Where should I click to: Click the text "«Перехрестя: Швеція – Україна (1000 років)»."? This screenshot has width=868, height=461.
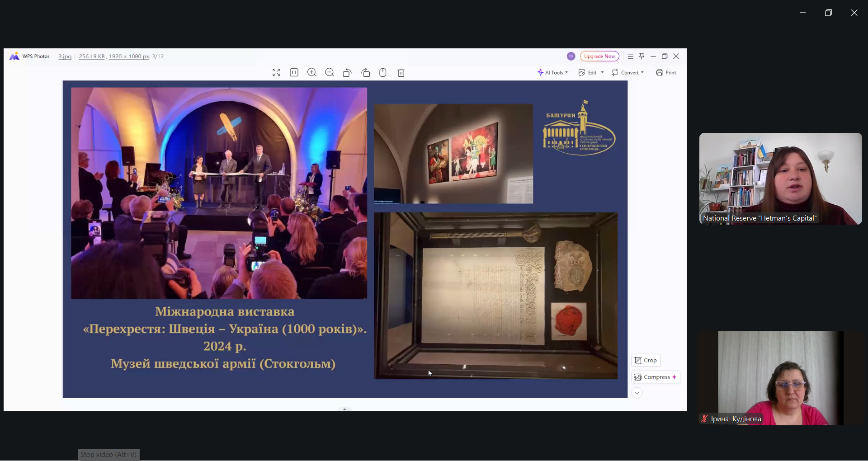225,329
